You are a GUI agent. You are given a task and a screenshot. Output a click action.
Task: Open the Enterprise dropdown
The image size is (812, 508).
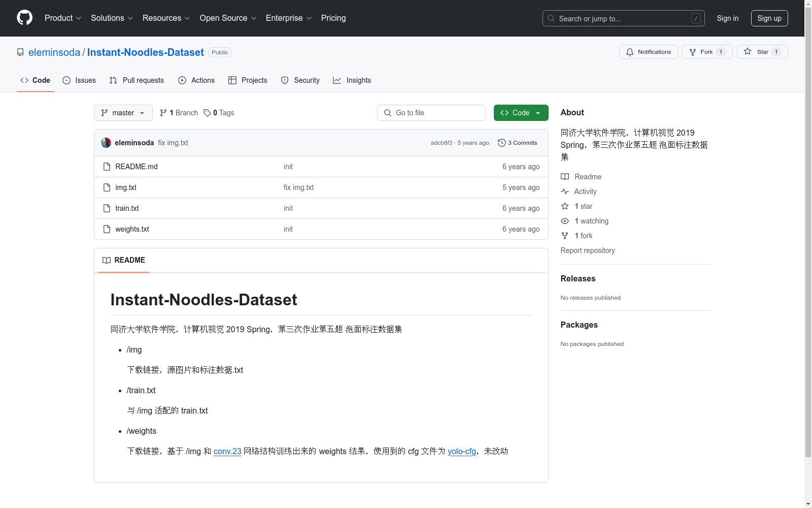(289, 18)
